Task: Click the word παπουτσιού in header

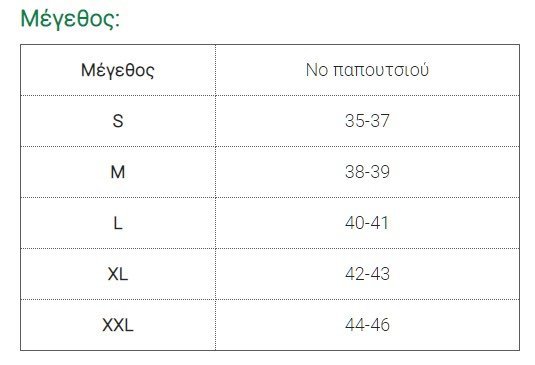Action: tap(381, 70)
